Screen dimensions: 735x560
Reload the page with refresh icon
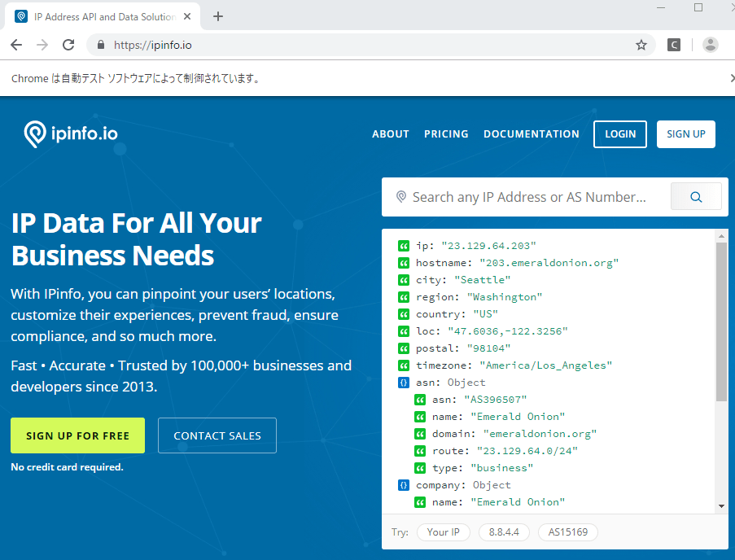[x=68, y=45]
